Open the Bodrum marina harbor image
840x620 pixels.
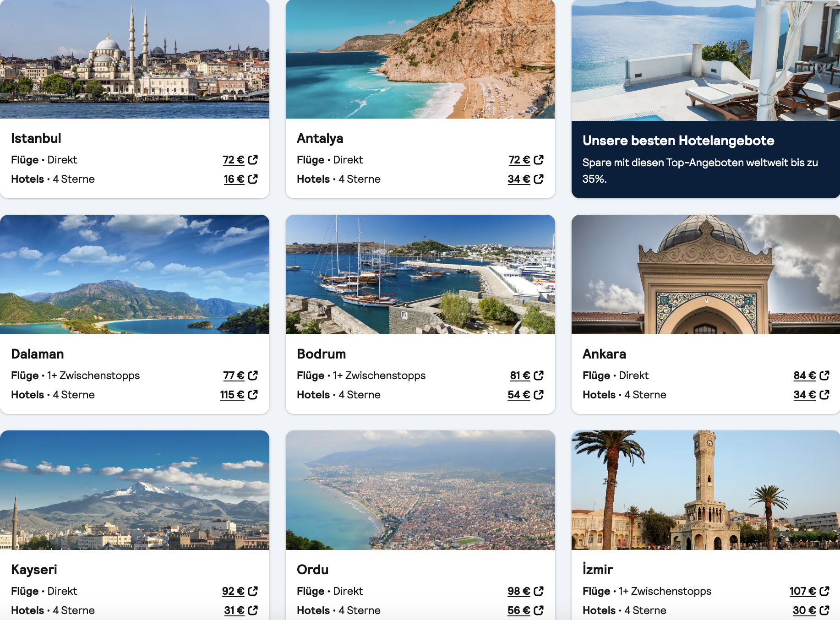[x=420, y=274]
